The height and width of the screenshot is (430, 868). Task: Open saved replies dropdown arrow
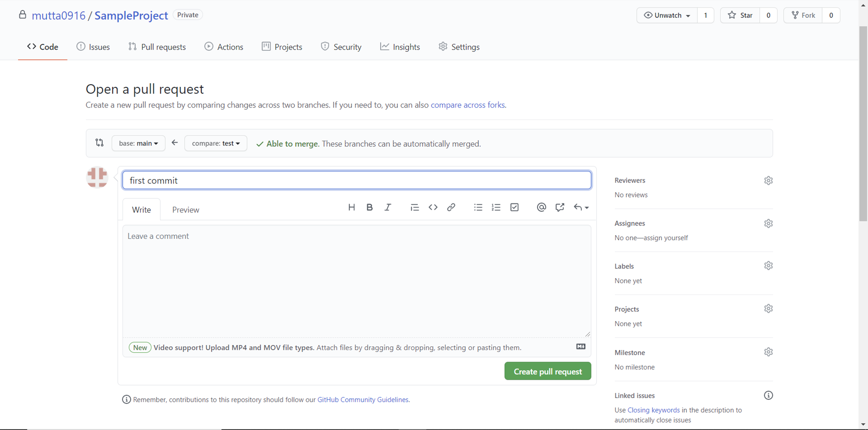pyautogui.click(x=581, y=208)
